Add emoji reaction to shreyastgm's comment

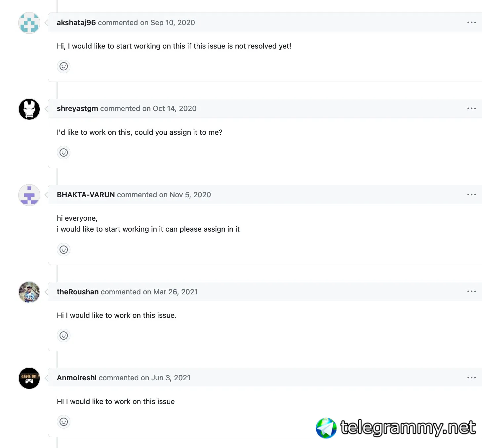[63, 153]
